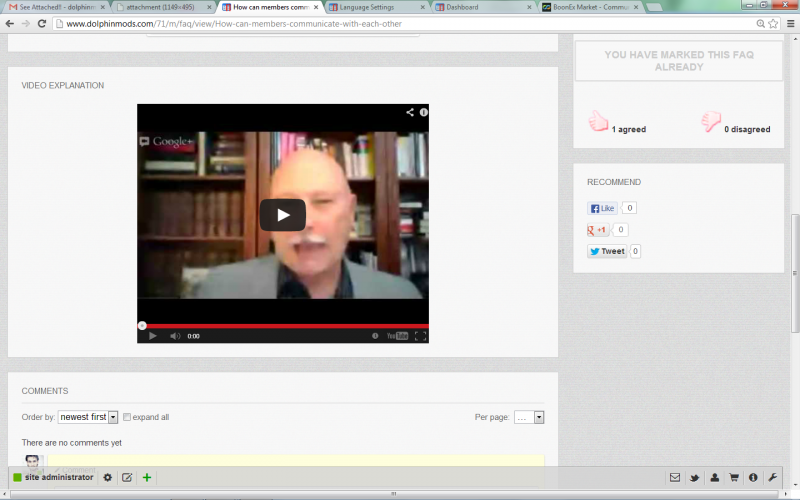Open the Per page dropdown

529,417
